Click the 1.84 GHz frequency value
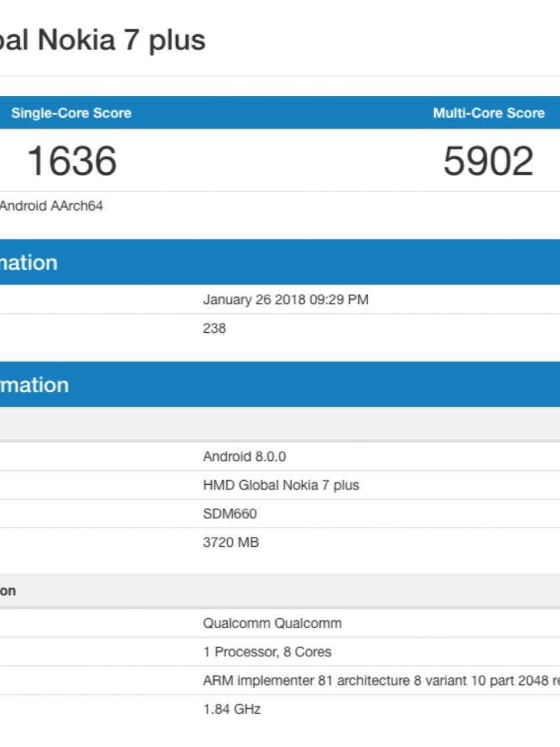Image resolution: width=560 pixels, height=747 pixels. [231, 709]
